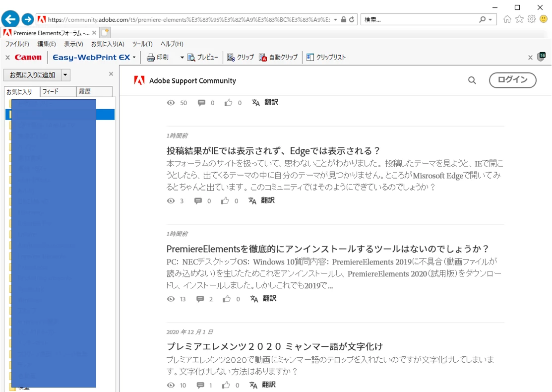Click the address bar URL field
The width and height of the screenshot is (552, 392).
(188, 20)
